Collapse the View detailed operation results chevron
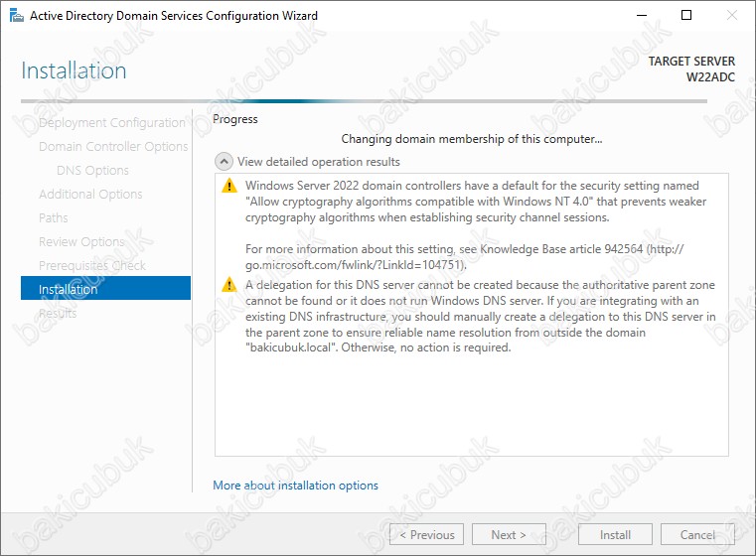 [x=224, y=162]
